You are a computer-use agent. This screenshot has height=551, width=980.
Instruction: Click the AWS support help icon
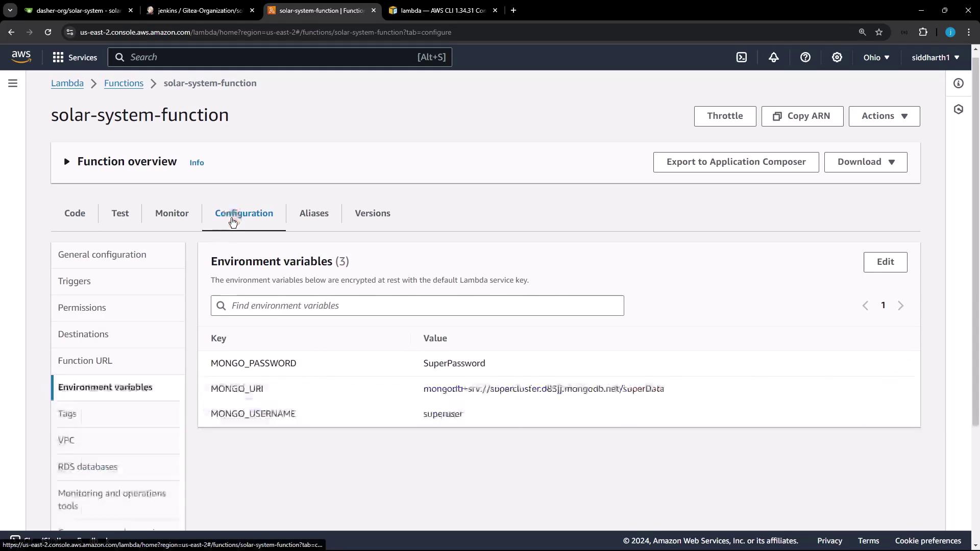805,58
